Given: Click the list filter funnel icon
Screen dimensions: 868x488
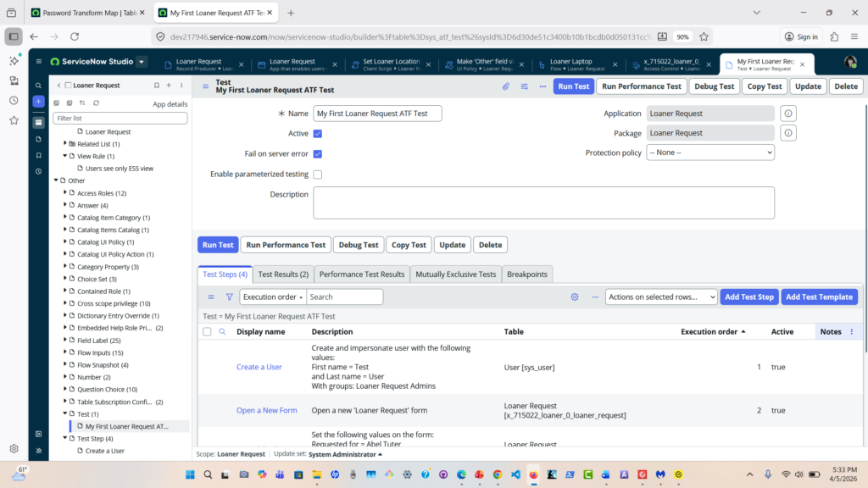Looking at the screenshot, I should pyautogui.click(x=229, y=297).
